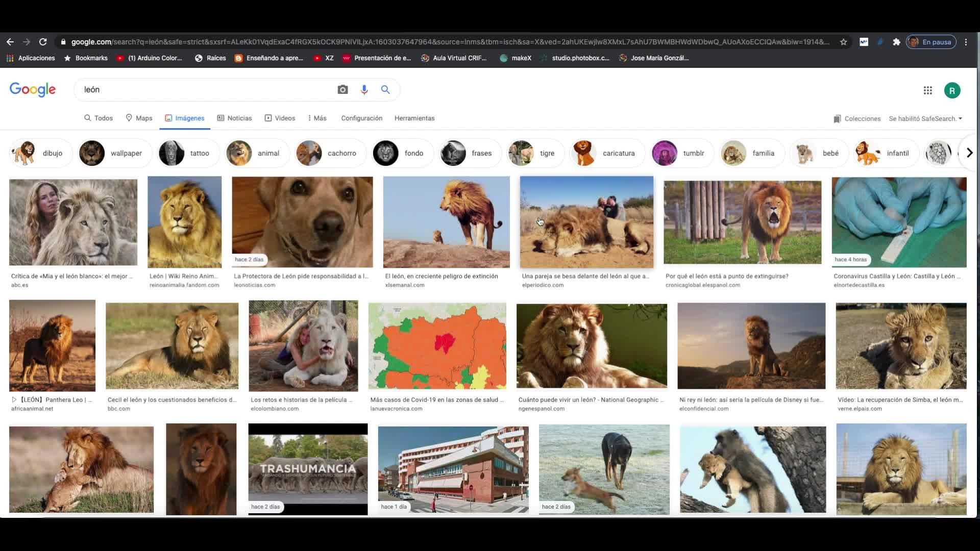Switch to the Videos tab
980x551 pixels.
[280, 118]
